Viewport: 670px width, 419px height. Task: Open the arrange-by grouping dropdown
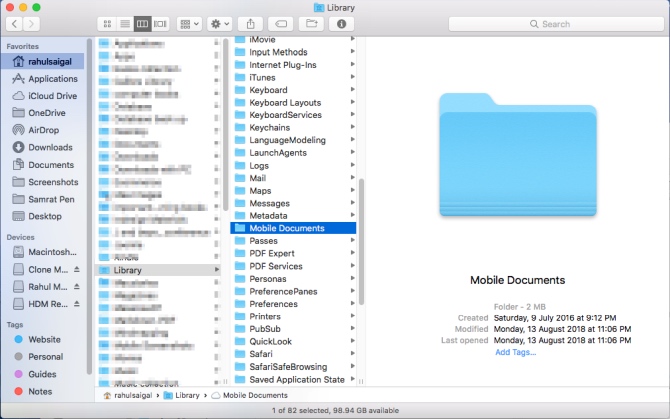pyautogui.click(x=188, y=23)
